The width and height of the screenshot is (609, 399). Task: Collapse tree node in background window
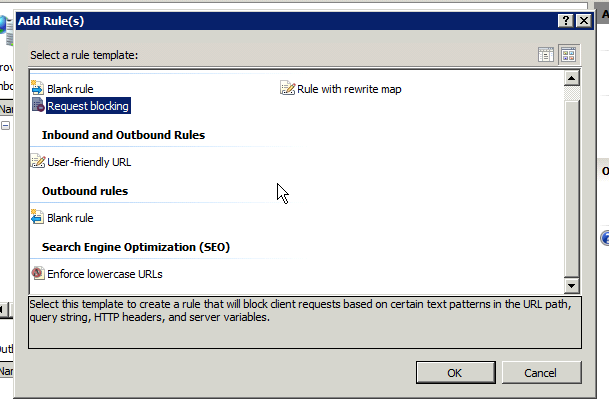(x=5, y=125)
